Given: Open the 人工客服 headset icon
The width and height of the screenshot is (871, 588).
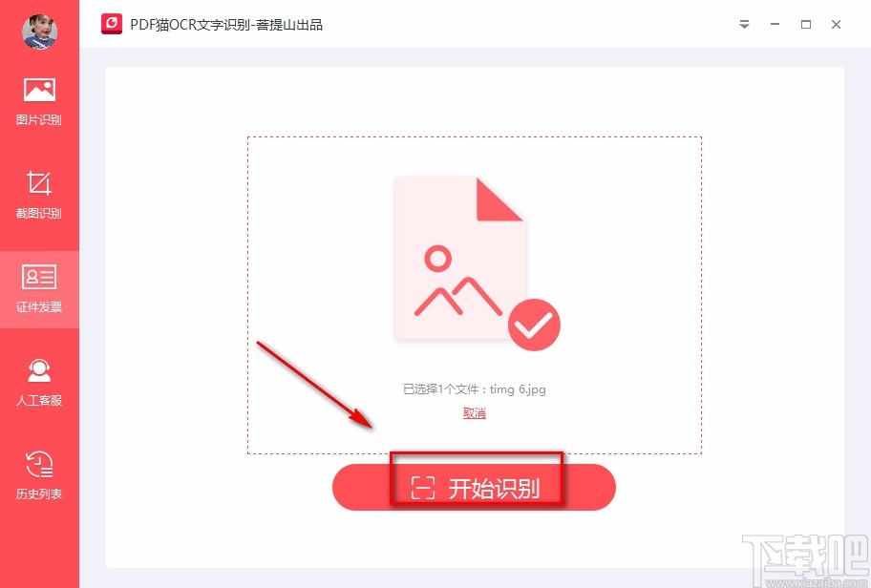Looking at the screenshot, I should (x=39, y=370).
